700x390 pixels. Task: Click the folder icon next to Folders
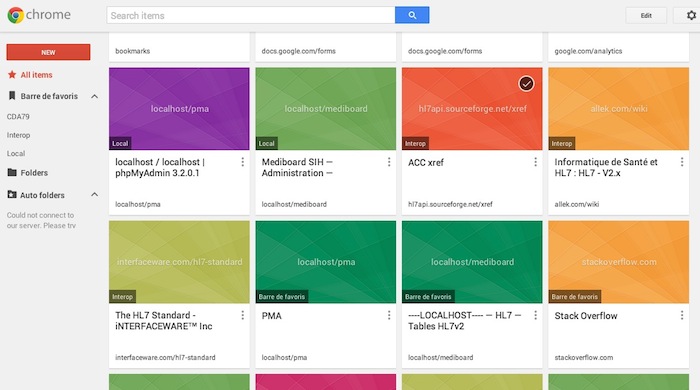(x=12, y=172)
